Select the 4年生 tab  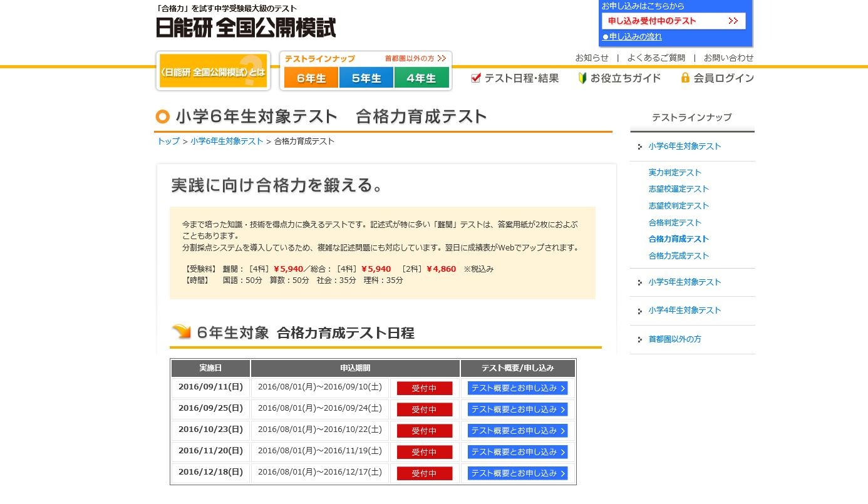(x=421, y=78)
